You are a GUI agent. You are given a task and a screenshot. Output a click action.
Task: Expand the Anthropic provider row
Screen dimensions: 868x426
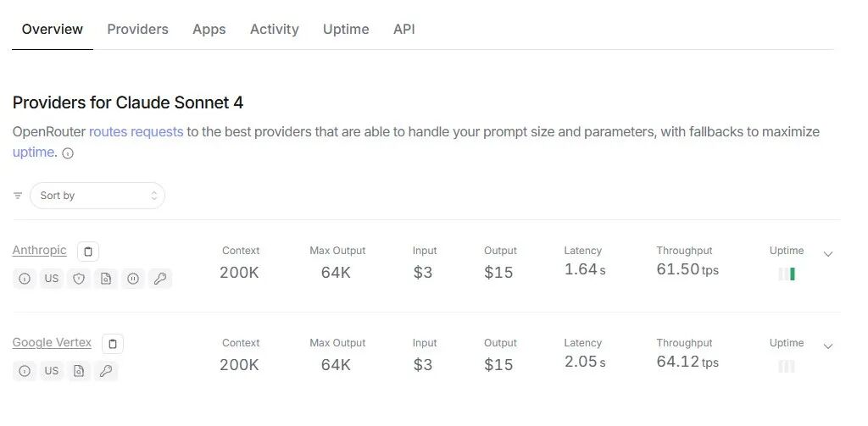tap(828, 253)
